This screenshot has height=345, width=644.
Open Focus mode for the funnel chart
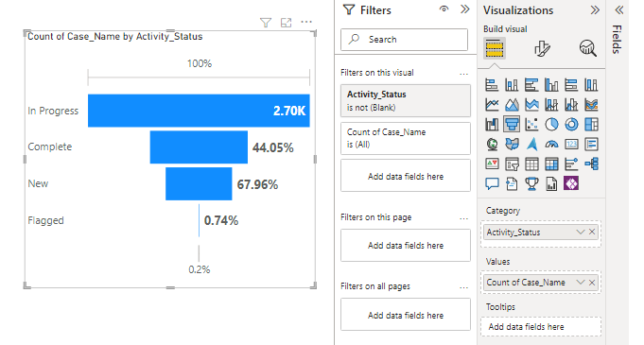click(286, 23)
